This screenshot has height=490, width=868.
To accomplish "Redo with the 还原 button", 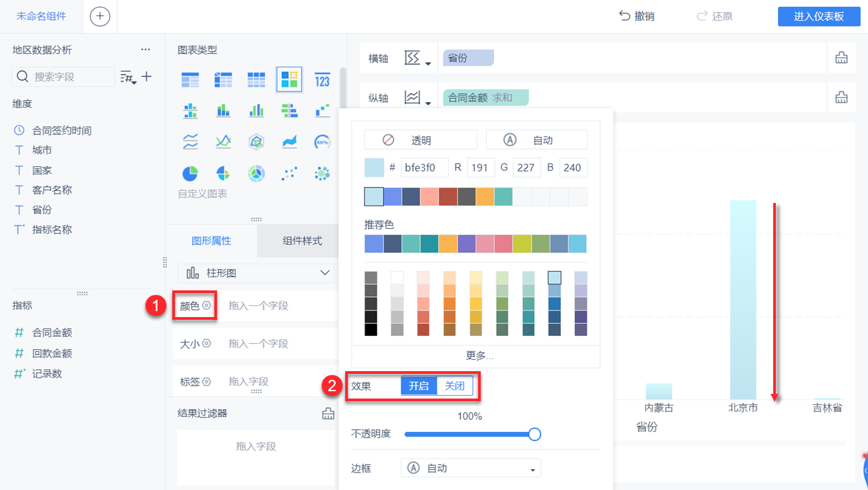I will [714, 16].
